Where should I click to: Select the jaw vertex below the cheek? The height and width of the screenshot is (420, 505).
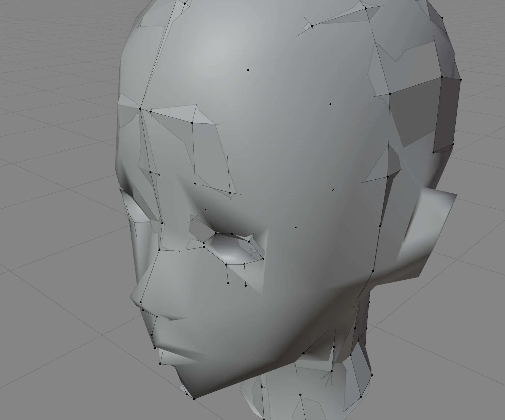coord(303,353)
